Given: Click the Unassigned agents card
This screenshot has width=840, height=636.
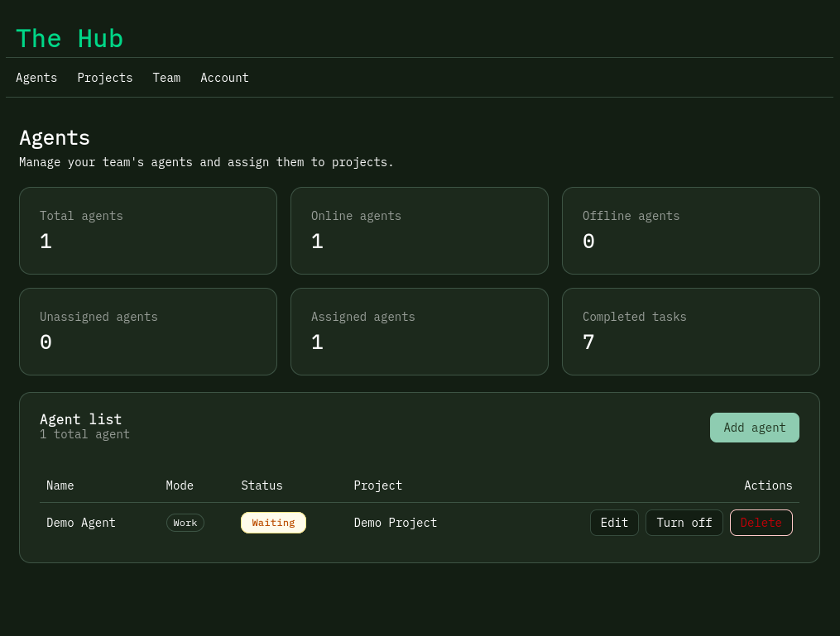Looking at the screenshot, I should 147,331.
